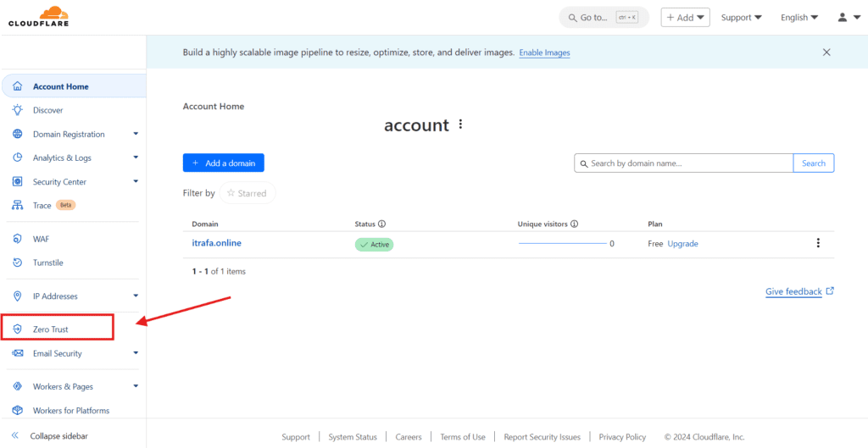Expand the Domain Registration submenu arrow
This screenshot has height=448, width=868.
[136, 134]
